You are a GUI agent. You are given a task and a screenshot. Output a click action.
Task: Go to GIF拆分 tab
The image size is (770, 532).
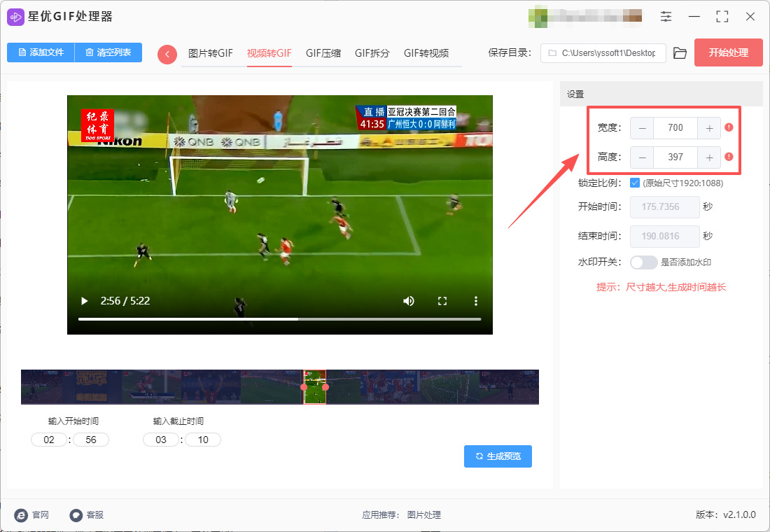(x=372, y=53)
